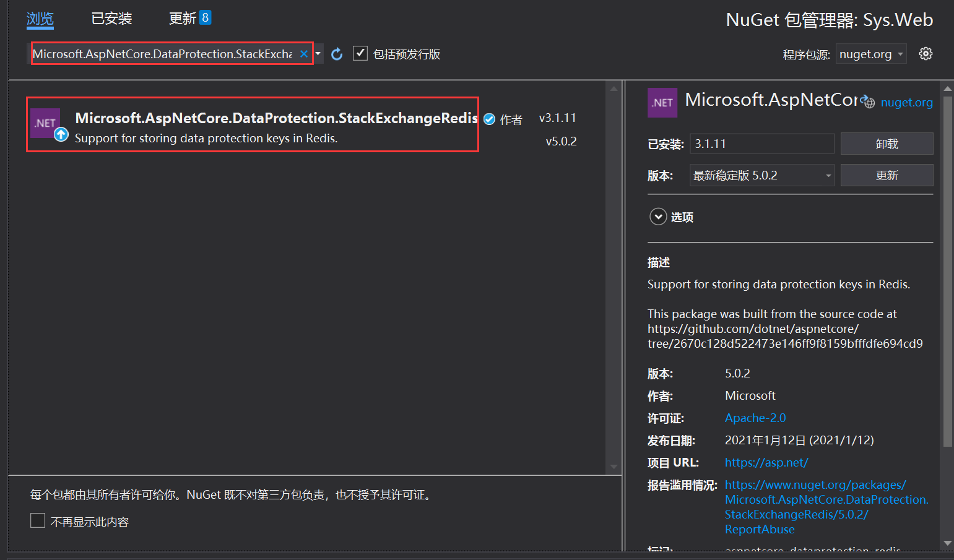Image resolution: width=954 pixels, height=560 pixels.
Task: Open the Apache-2.0 license link
Action: [755, 418]
